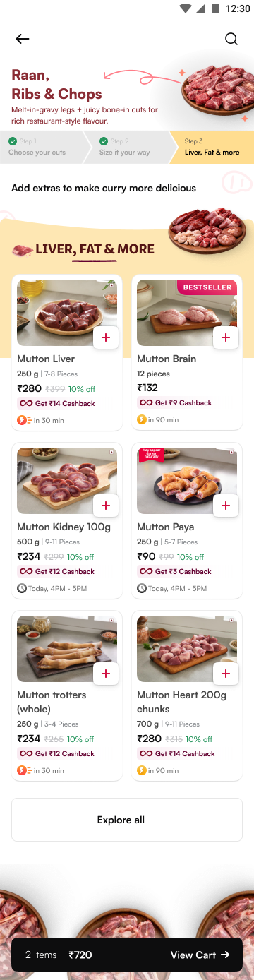254x980 pixels.
Task: Open Mutton Liver product image
Action: point(67,313)
